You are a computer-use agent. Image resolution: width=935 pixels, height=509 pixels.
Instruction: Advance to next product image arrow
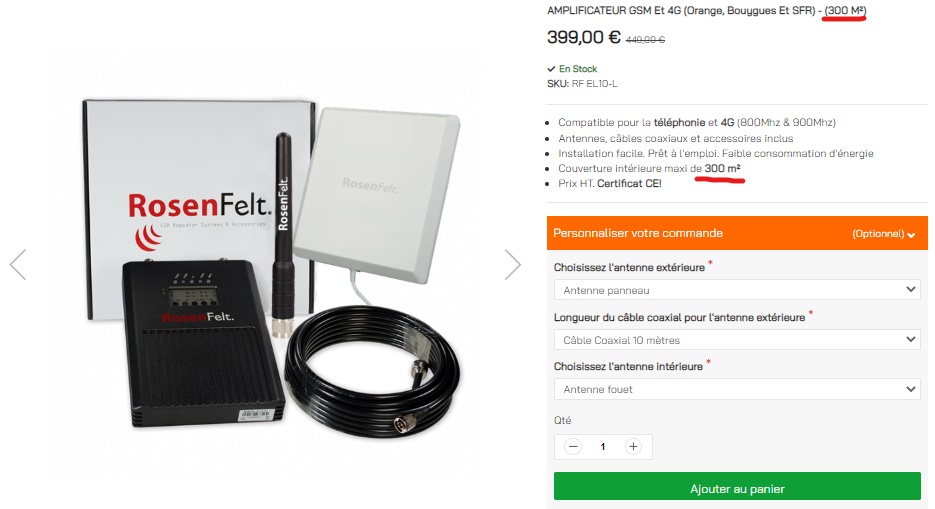click(x=512, y=265)
